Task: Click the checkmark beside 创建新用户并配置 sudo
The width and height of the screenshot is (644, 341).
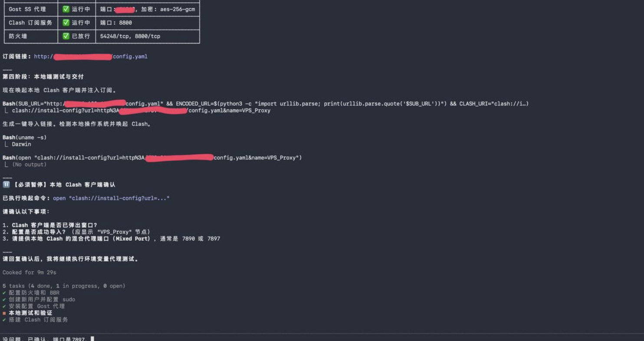Action: (4, 299)
